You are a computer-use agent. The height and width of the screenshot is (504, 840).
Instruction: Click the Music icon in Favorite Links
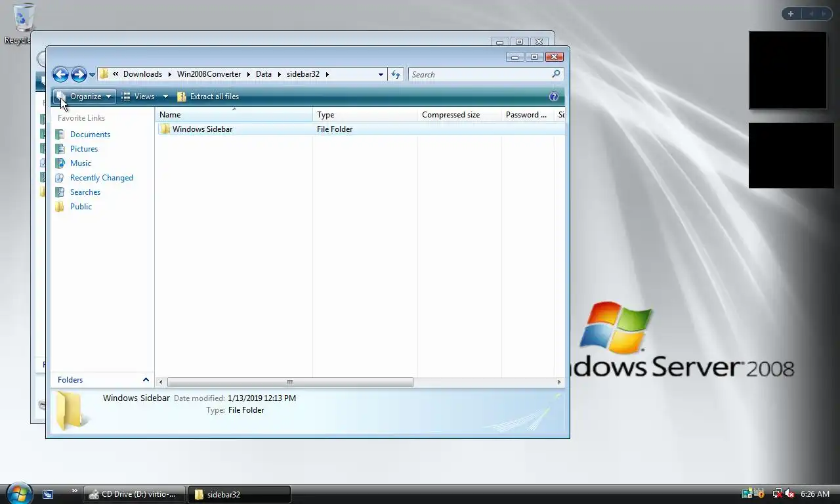tap(60, 163)
